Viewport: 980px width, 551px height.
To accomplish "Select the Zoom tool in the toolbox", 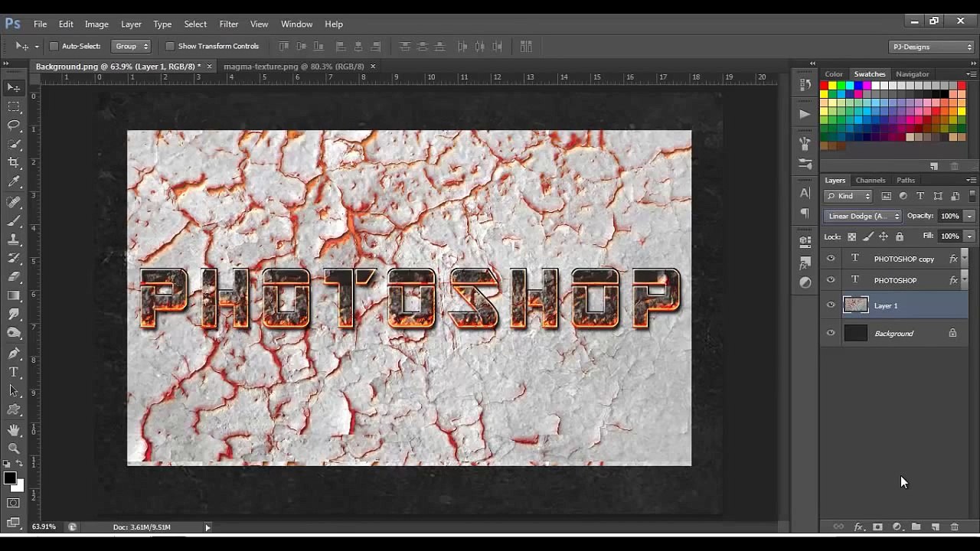I will coord(14,448).
